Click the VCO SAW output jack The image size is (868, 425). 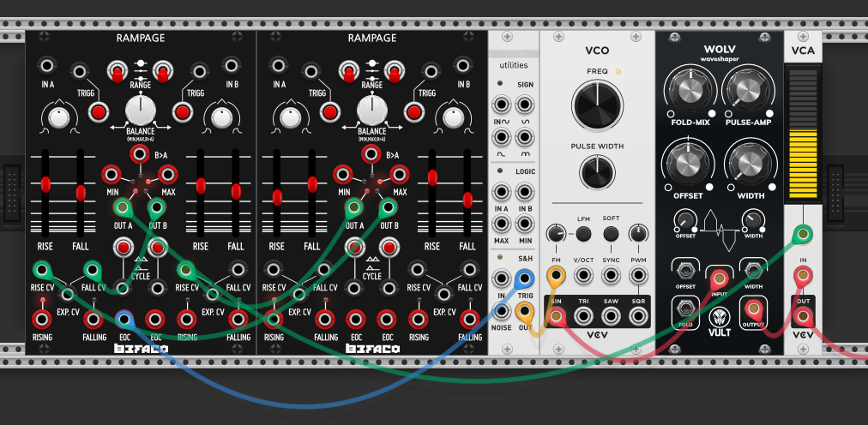pyautogui.click(x=612, y=316)
